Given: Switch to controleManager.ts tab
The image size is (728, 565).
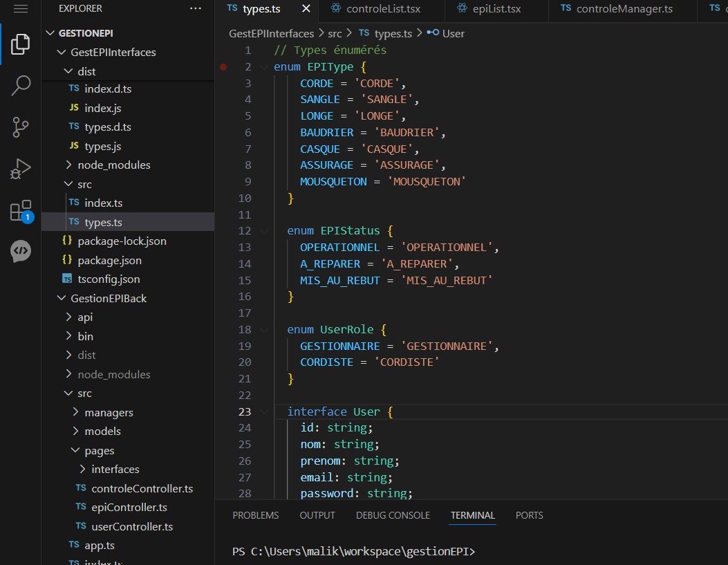Looking at the screenshot, I should click(624, 9).
